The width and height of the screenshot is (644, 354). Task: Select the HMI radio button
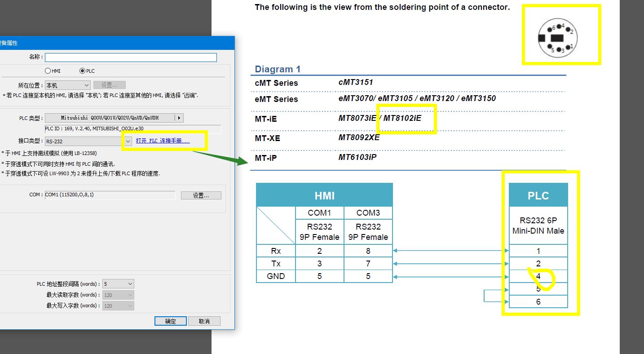point(48,71)
